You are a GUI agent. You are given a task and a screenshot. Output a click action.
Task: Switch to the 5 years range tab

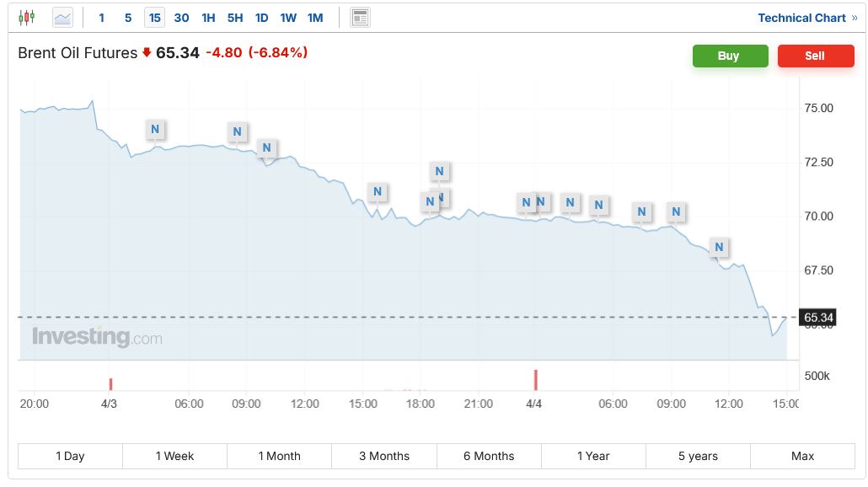[698, 456]
